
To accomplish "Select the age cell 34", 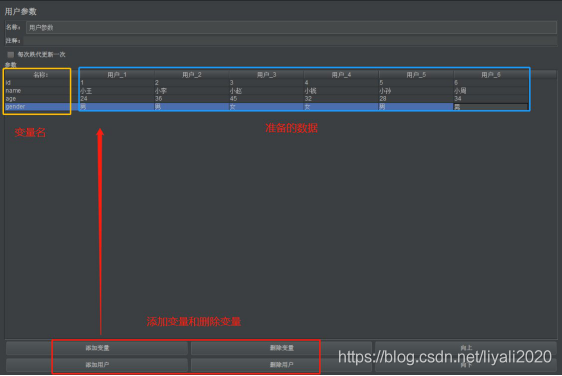I will tap(491, 99).
